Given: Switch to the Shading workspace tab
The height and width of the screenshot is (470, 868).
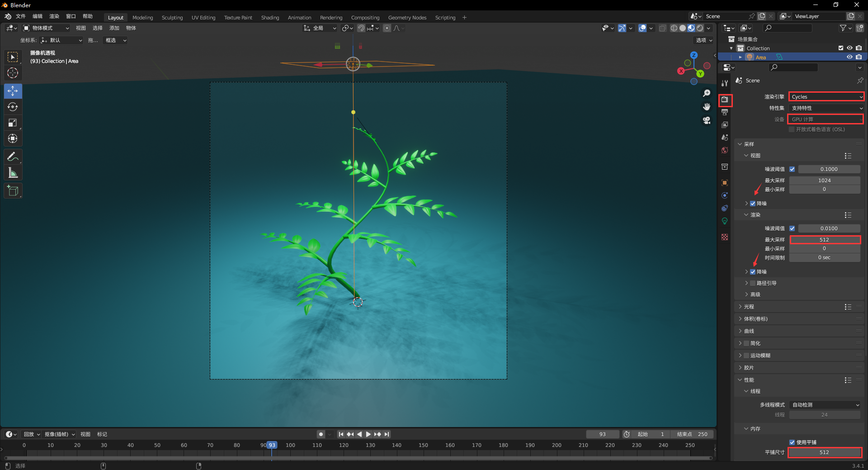Looking at the screenshot, I should click(x=270, y=18).
